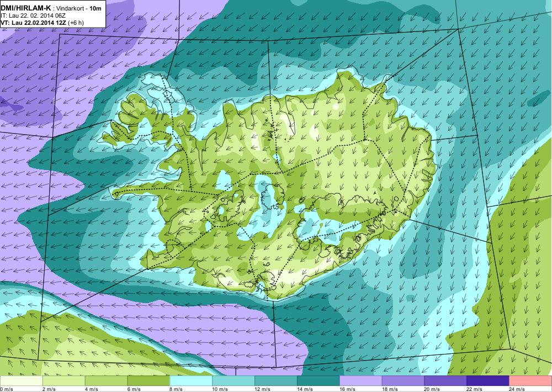
Task: Click the teal 12 m/s legend swatch
Action: (276, 381)
